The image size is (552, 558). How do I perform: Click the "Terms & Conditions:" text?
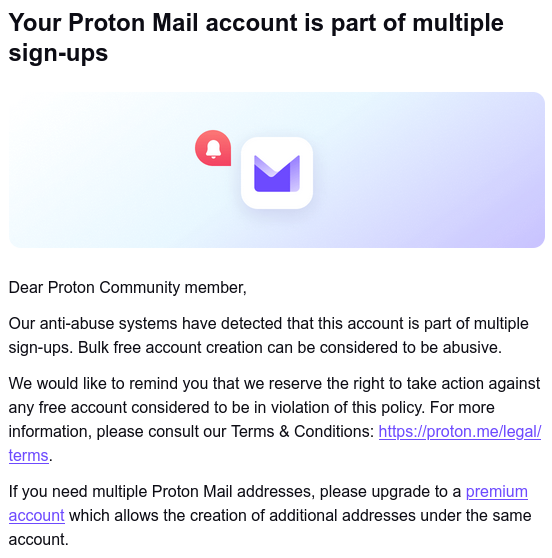303,431
